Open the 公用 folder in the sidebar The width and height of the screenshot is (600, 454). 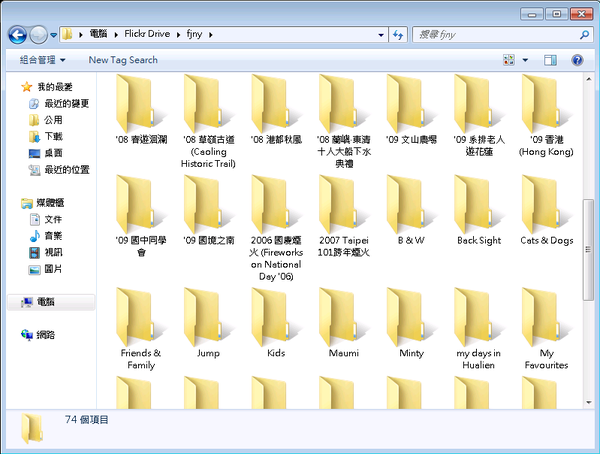pyautogui.click(x=46, y=120)
